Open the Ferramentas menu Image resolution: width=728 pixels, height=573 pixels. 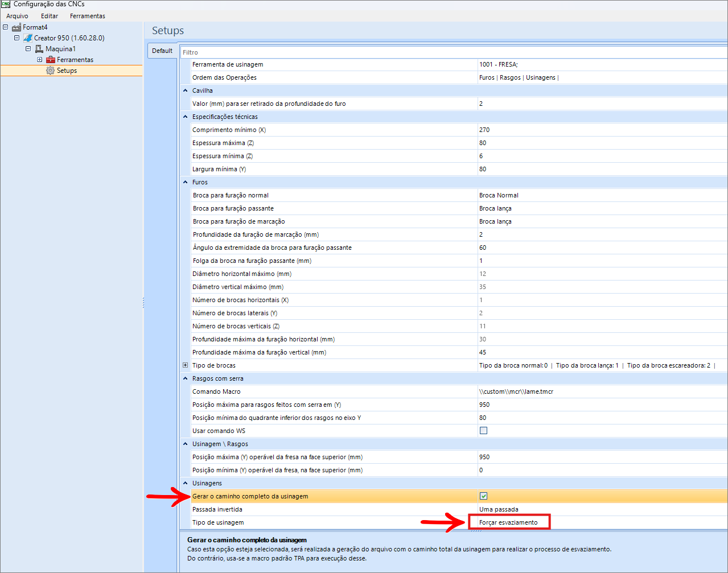point(88,16)
